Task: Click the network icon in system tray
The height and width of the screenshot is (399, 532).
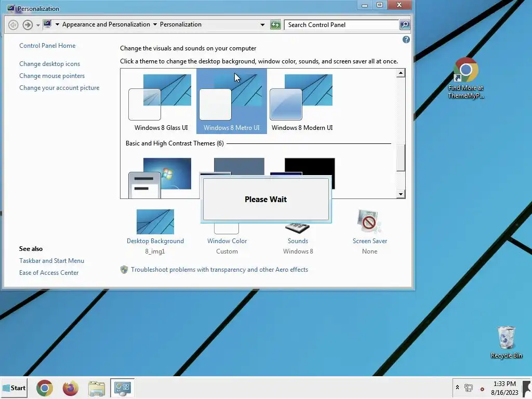Action: click(469, 388)
